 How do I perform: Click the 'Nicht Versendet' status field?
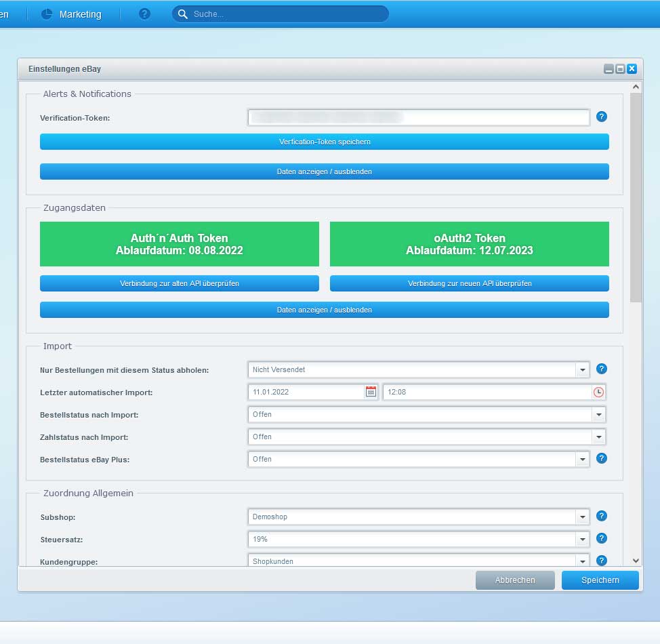tap(412, 370)
